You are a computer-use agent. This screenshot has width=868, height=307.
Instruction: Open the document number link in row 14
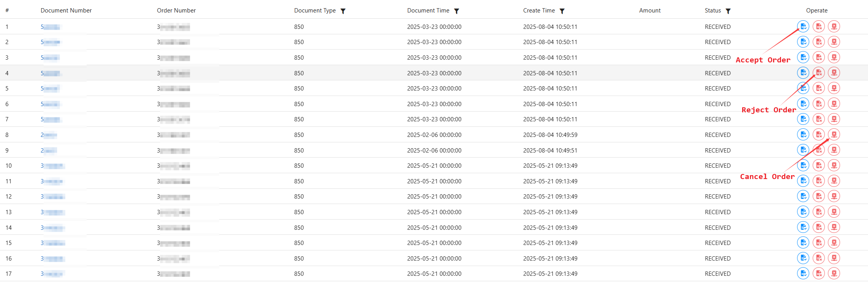[x=52, y=228]
